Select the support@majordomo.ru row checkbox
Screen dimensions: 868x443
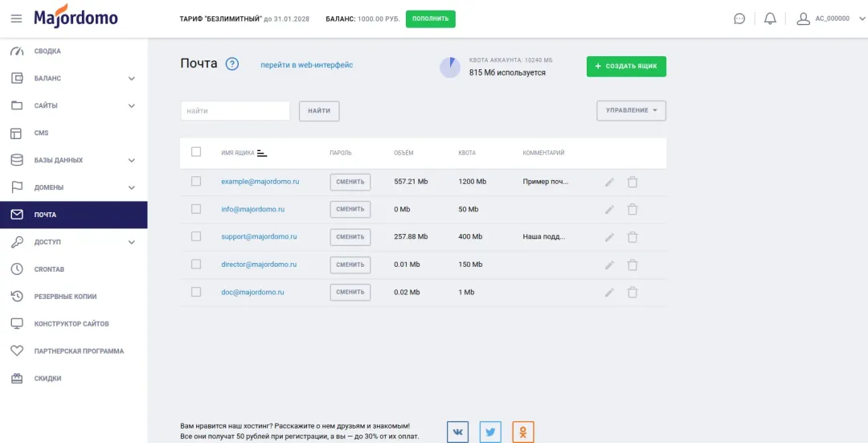click(x=196, y=236)
